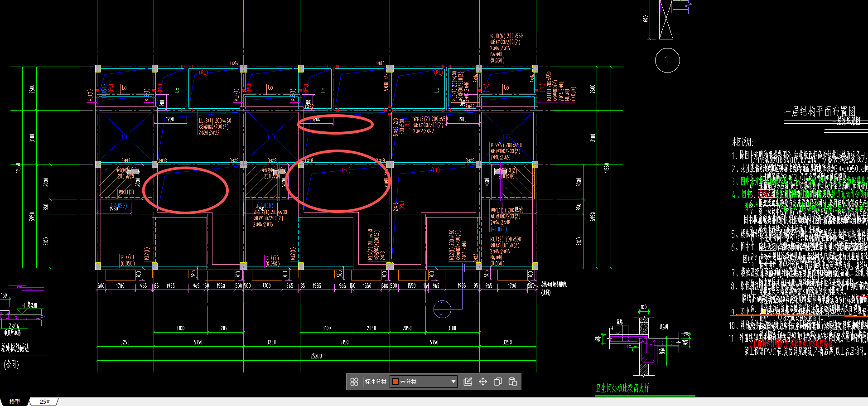868x406 pixels.
Task: Click the orange 未分类 color swatch
Action: 395,382
